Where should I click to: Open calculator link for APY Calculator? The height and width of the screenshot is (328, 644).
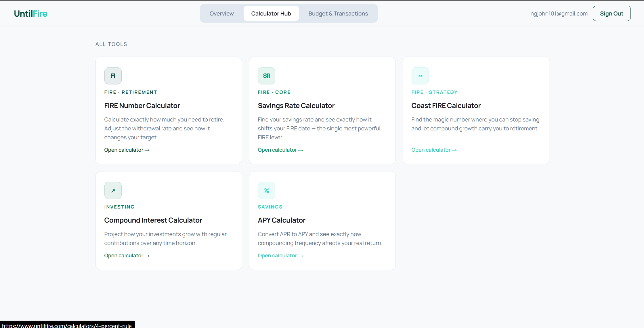pyautogui.click(x=280, y=256)
